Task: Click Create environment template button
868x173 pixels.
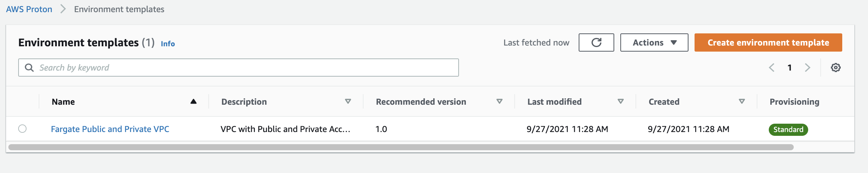Action: [768, 42]
